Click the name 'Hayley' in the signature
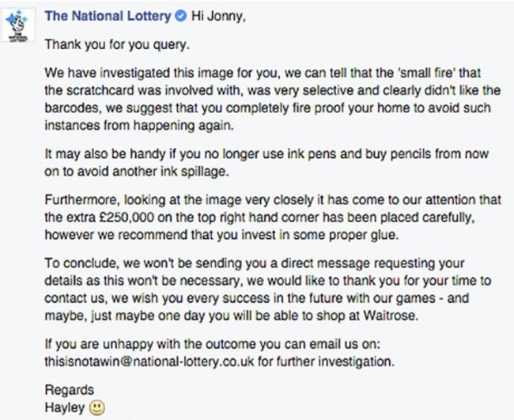 tap(65, 408)
